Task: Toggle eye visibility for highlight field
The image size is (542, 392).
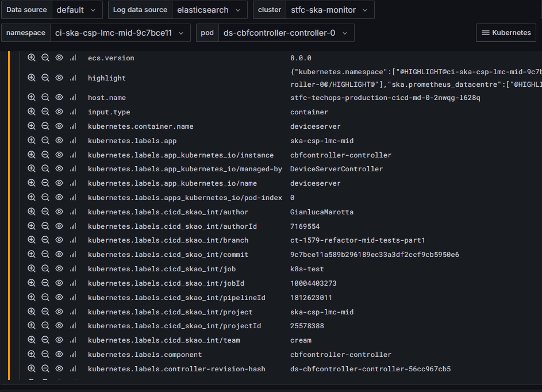Action: 59,78
